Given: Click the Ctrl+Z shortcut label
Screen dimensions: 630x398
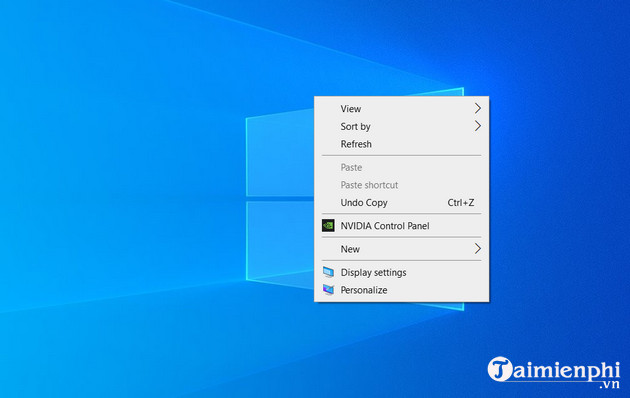Looking at the screenshot, I should (460, 203).
